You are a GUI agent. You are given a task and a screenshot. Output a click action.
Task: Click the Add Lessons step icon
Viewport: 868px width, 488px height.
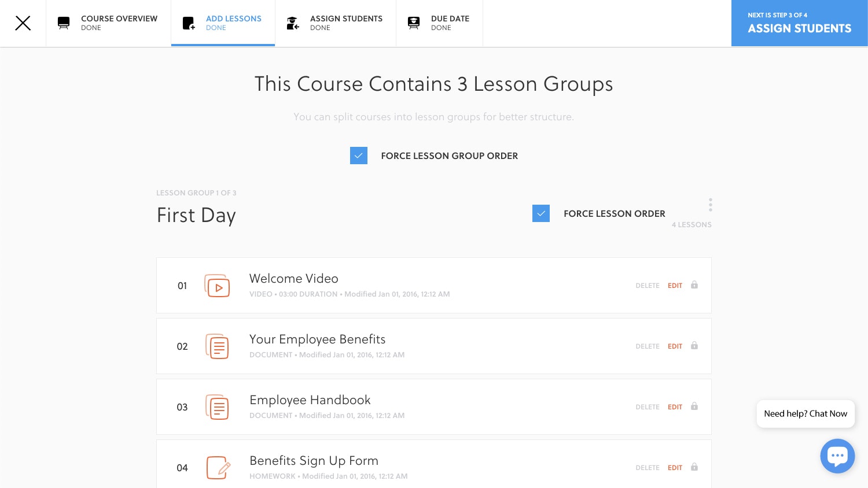click(189, 23)
